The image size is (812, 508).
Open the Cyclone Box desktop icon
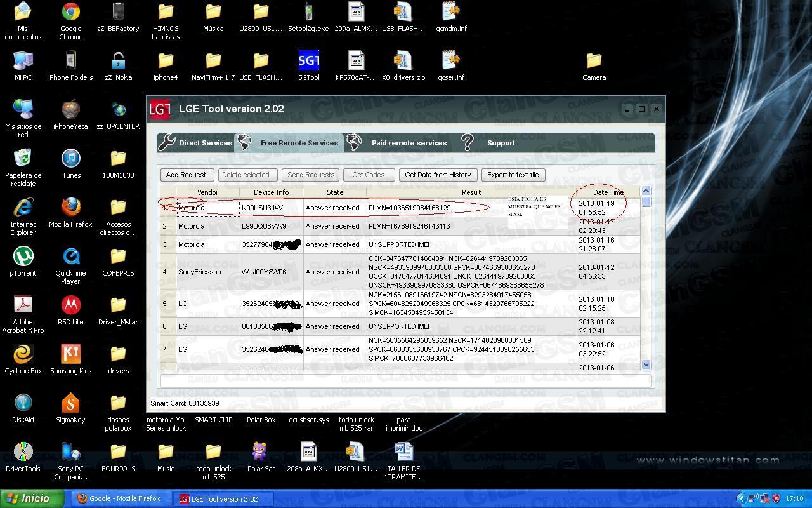[23, 359]
